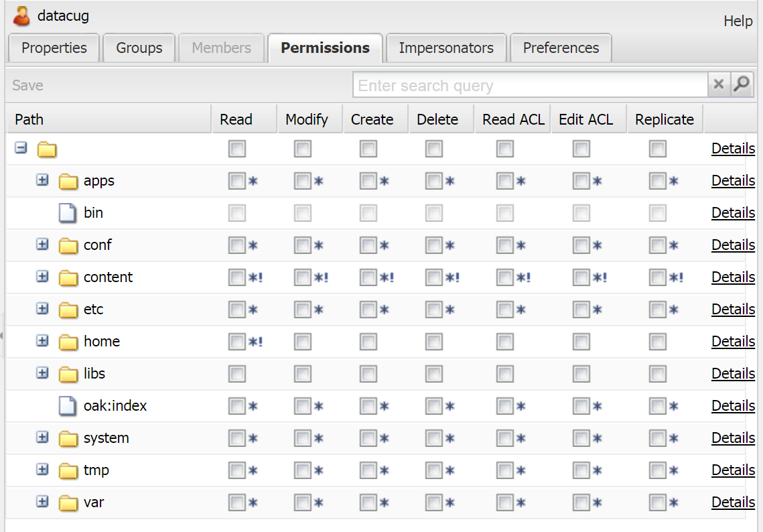This screenshot has width=763, height=532.
Task: Click the apps folder icon
Action: (x=68, y=181)
